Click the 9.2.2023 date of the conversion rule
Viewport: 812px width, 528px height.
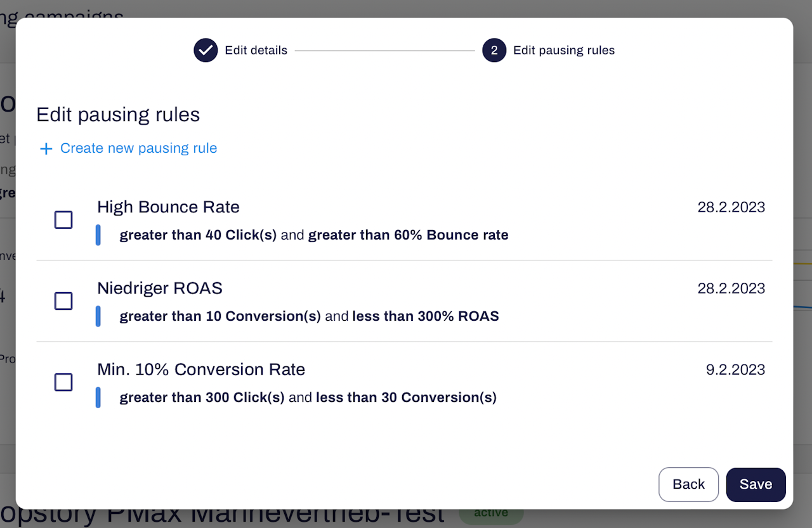click(735, 370)
